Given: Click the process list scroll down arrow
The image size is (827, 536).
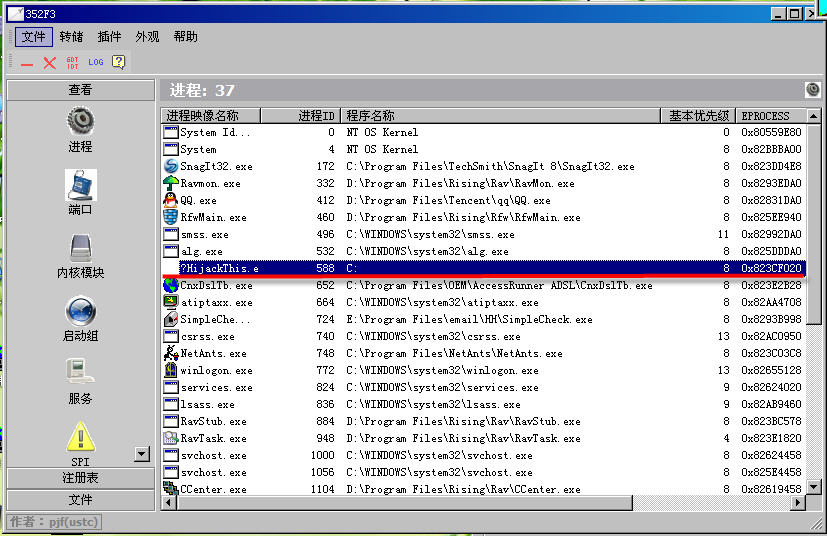Looking at the screenshot, I should (813, 487).
